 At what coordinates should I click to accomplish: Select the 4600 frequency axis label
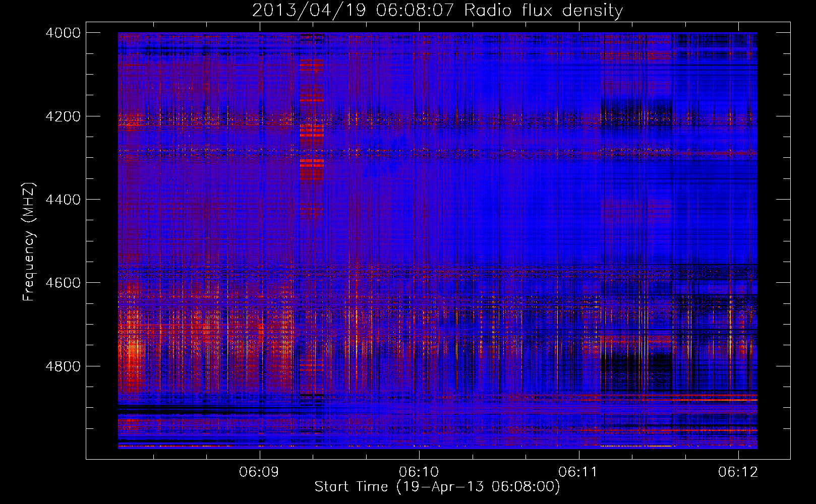tap(63, 283)
